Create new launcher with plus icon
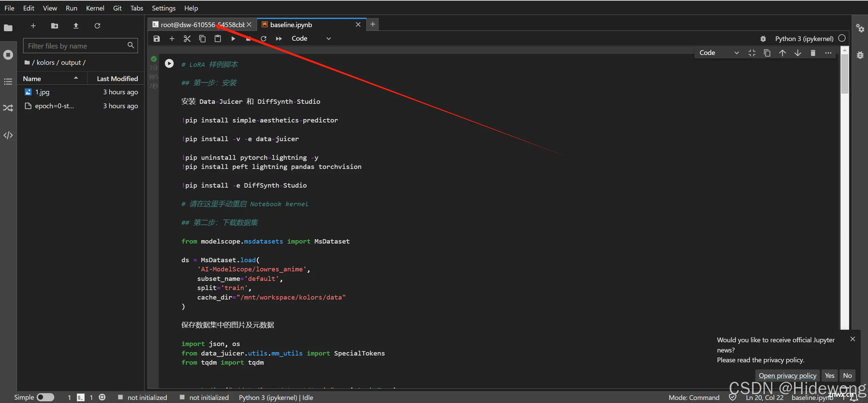The width and height of the screenshot is (868, 403). (x=33, y=26)
